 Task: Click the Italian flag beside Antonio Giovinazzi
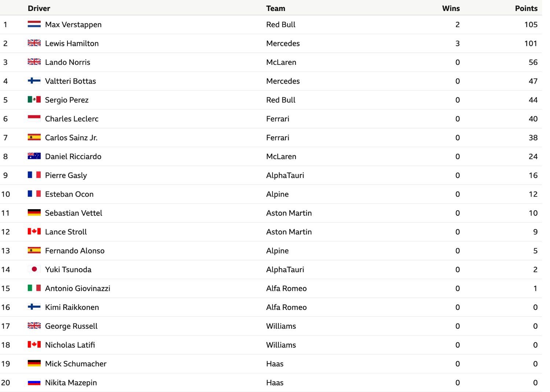[34, 288]
